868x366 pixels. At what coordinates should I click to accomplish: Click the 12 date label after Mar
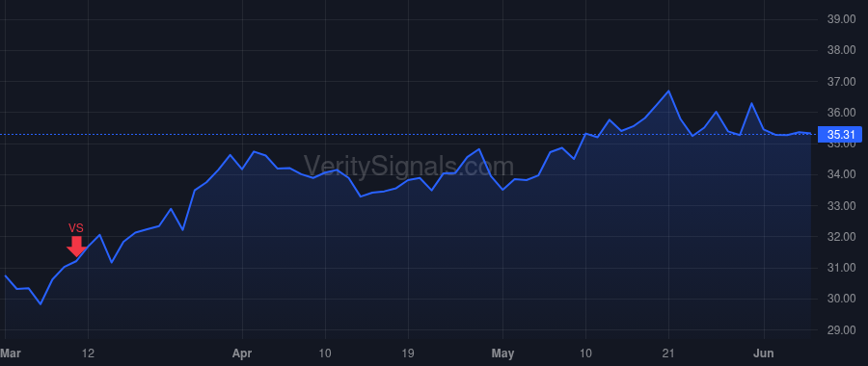(89, 353)
